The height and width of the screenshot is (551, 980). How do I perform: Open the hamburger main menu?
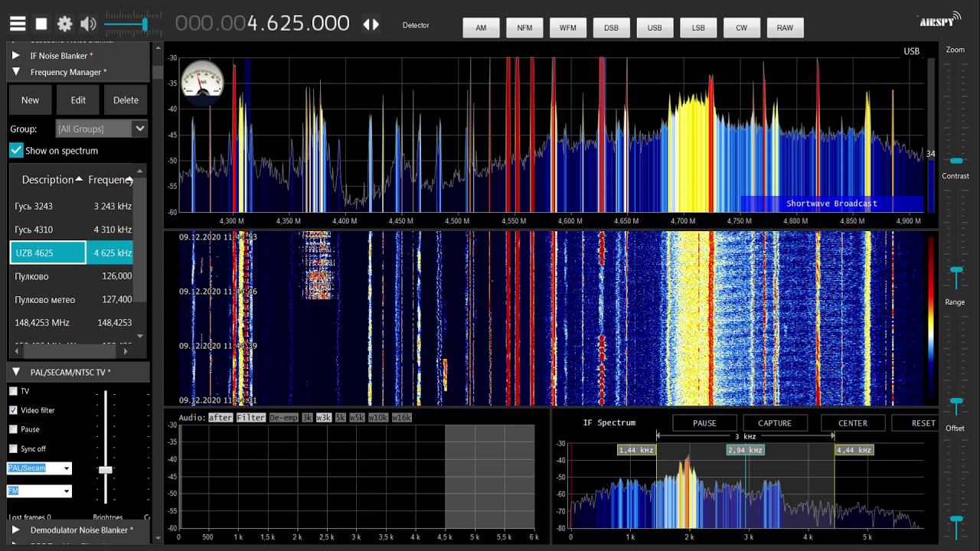point(17,24)
